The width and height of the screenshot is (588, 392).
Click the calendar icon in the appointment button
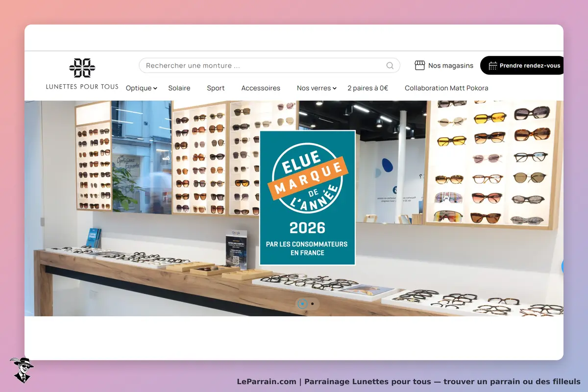point(493,66)
